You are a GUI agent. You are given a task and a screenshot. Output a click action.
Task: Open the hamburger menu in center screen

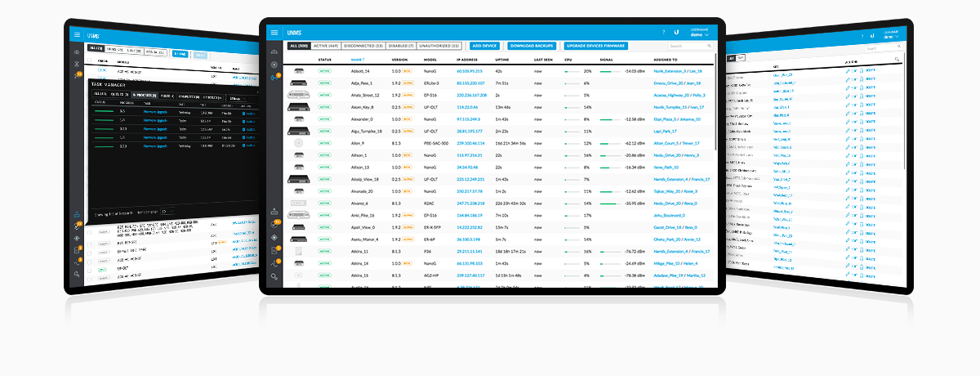274,31
